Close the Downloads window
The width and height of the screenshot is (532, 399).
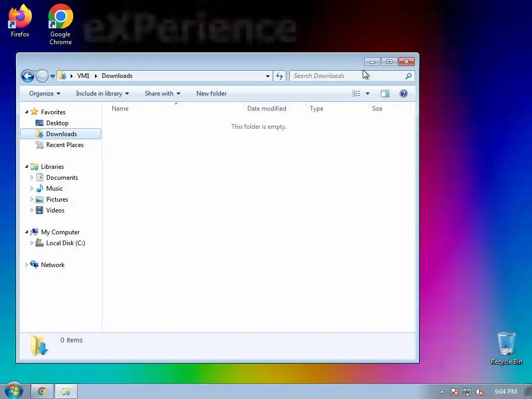[x=406, y=62]
